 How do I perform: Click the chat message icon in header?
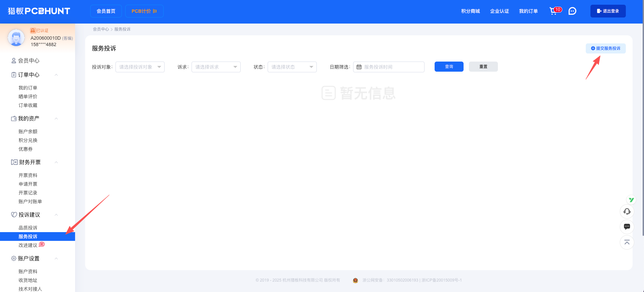(572, 11)
